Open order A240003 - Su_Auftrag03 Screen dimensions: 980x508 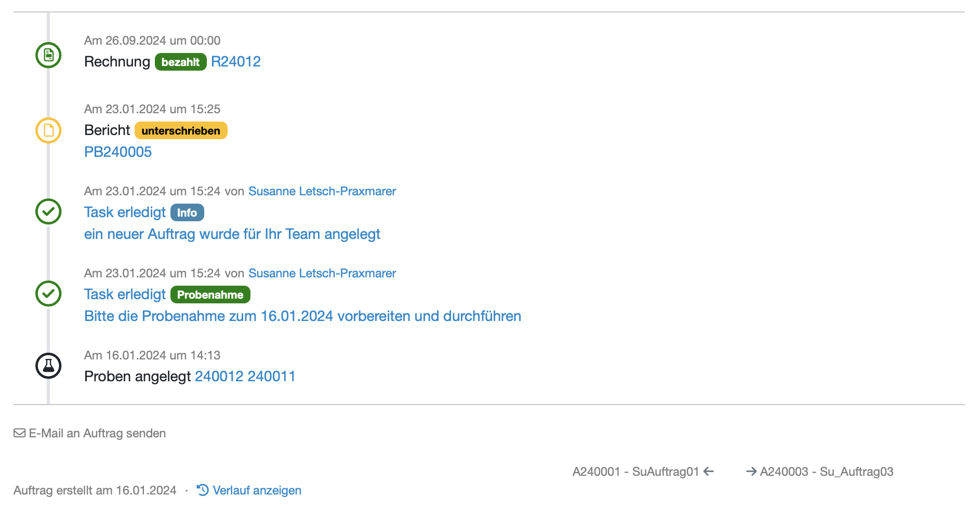[826, 472]
